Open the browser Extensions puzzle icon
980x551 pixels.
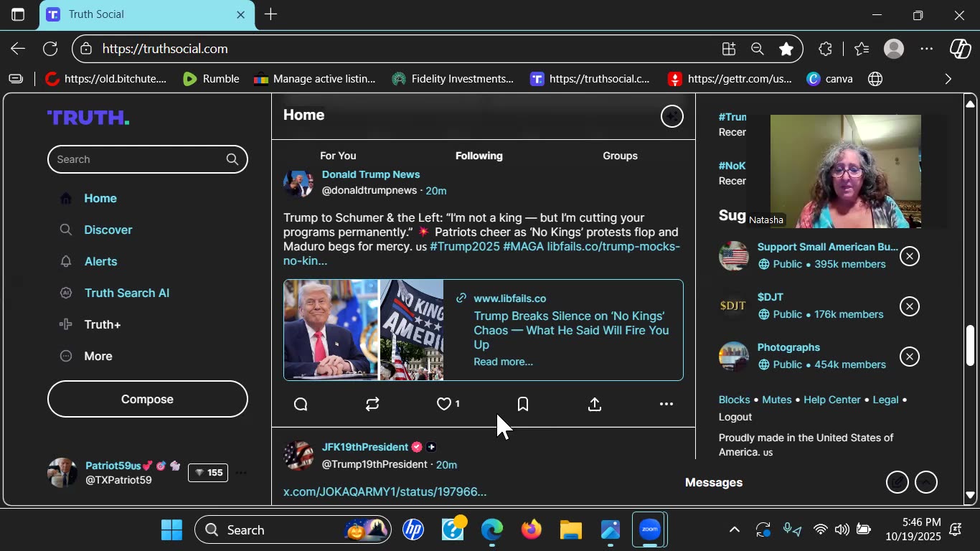(825, 49)
